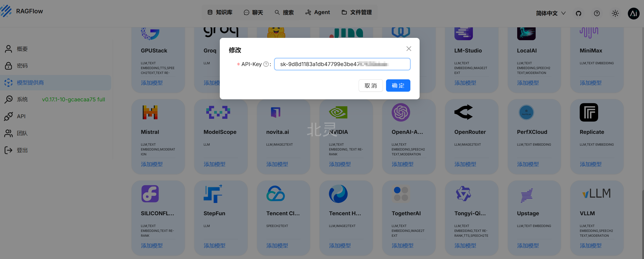The image size is (644, 259).
Task: Click the OpenRouter logo icon
Action: pyautogui.click(x=464, y=112)
